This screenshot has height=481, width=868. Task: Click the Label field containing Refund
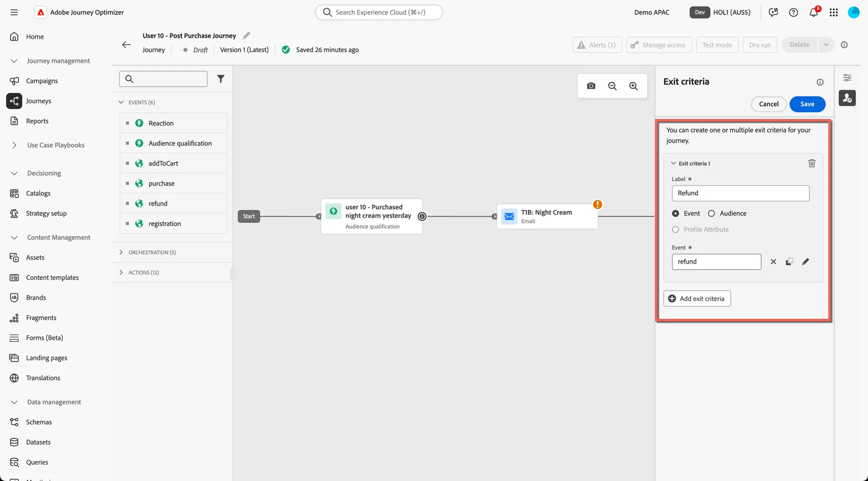(740, 193)
